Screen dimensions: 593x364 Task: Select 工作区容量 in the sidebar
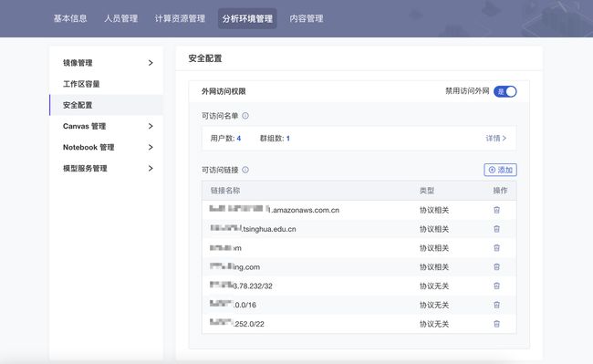pyautogui.click(x=106, y=84)
